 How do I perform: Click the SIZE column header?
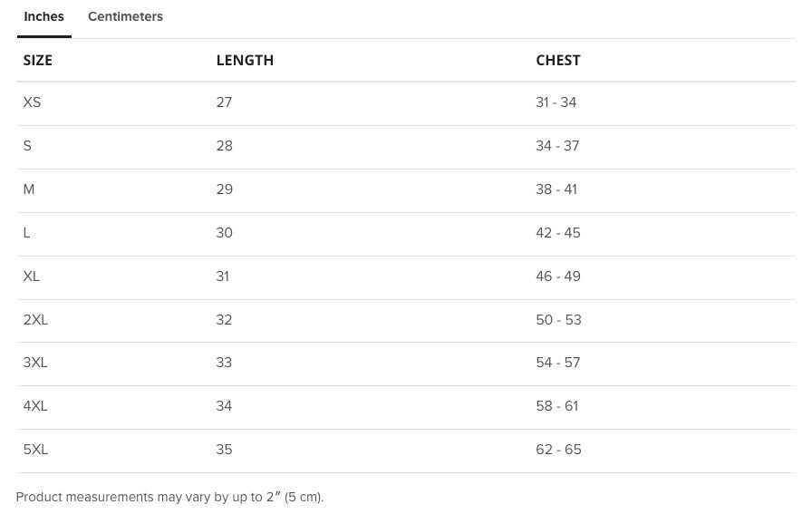click(38, 60)
